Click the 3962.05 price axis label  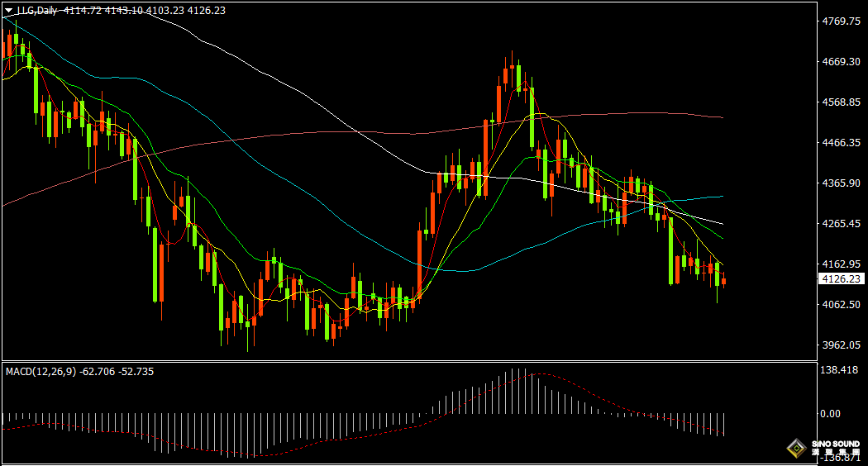pos(842,345)
